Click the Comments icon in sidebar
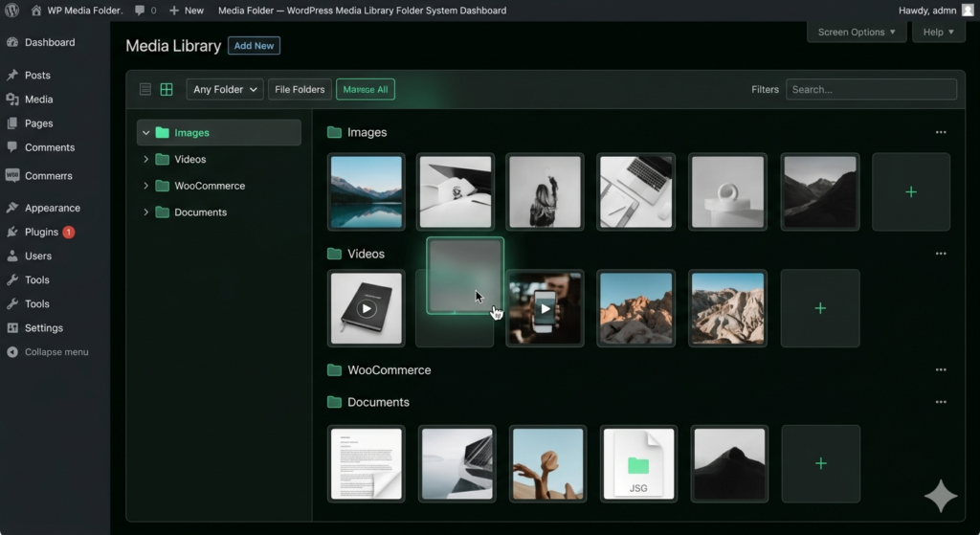 (11, 146)
